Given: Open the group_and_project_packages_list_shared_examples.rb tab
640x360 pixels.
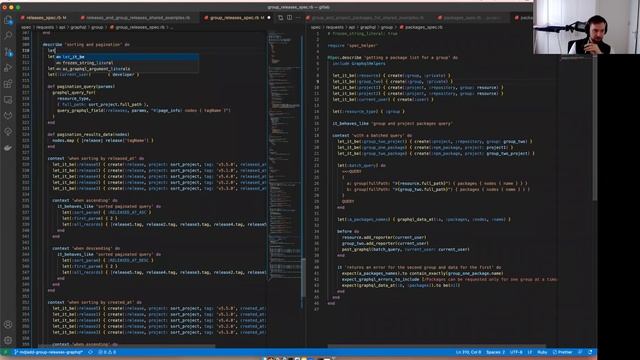Looking at the screenshot, I should coord(365,18).
